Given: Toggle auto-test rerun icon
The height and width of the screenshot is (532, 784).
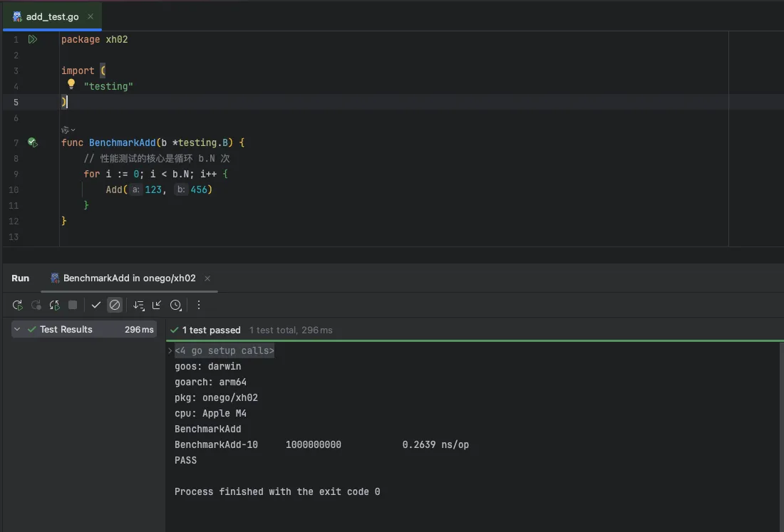Looking at the screenshot, I should click(54, 305).
